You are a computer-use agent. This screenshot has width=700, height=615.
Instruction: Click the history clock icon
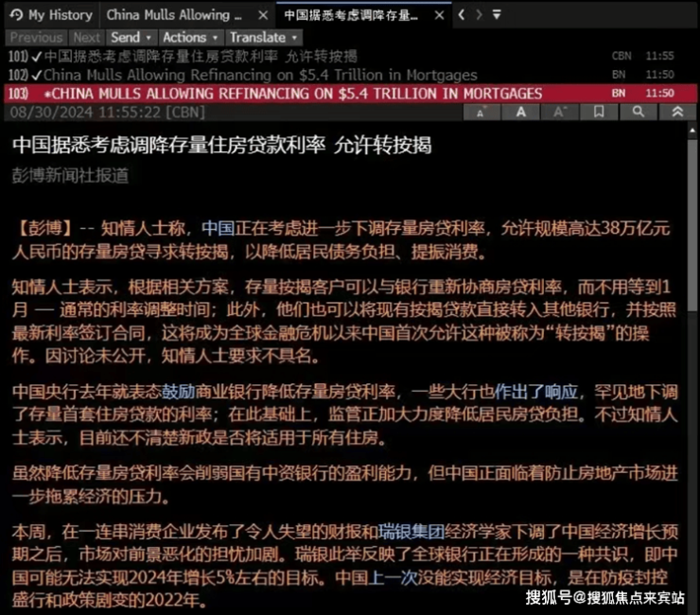point(16,15)
